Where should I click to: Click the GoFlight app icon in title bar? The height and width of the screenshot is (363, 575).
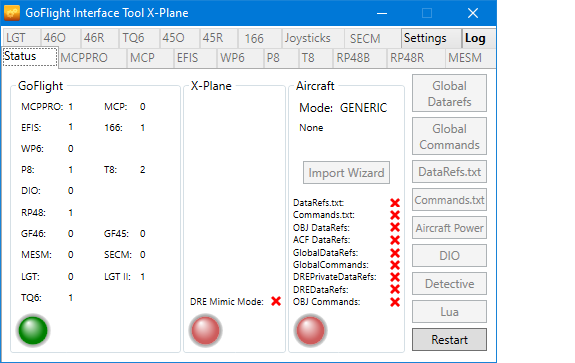pyautogui.click(x=12, y=13)
